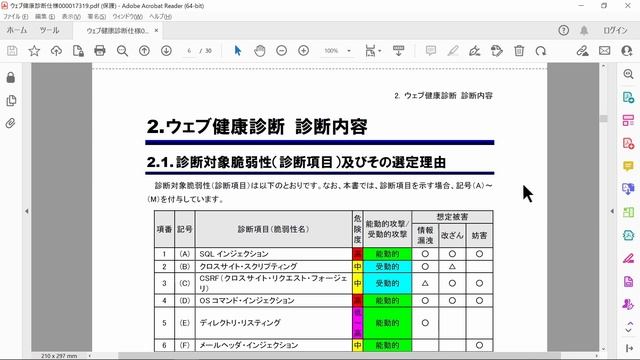Print the document
The image size is (640, 360).
pyautogui.click(x=100, y=51)
